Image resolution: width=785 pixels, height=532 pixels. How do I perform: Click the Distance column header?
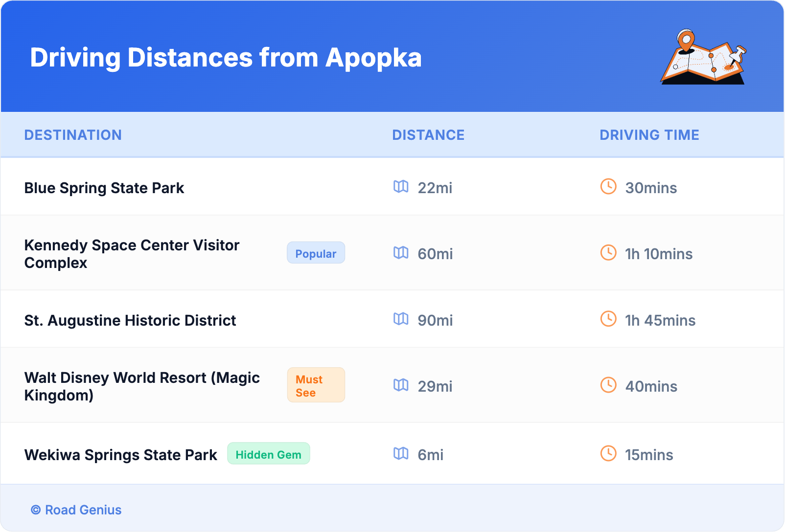[428, 135]
